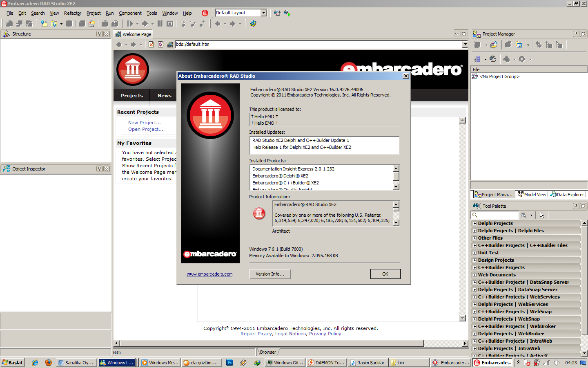
Task: Expand the Web Documents category
Action: point(474,275)
